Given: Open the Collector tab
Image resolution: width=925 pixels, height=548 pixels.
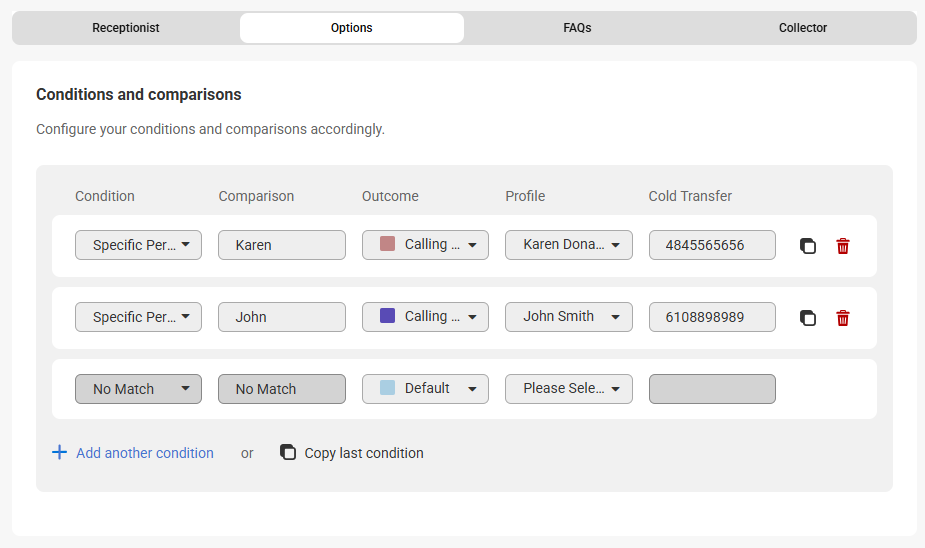Looking at the screenshot, I should pyautogui.click(x=803, y=28).
